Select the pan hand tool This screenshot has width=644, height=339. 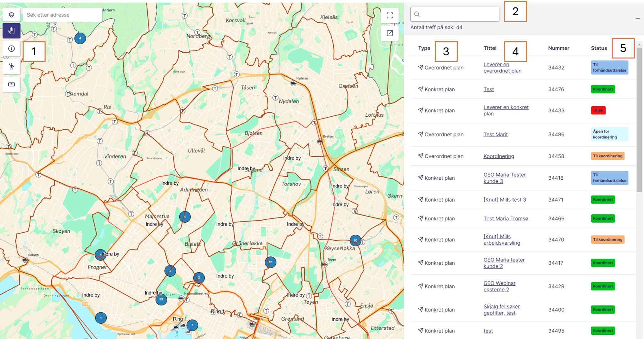click(11, 31)
